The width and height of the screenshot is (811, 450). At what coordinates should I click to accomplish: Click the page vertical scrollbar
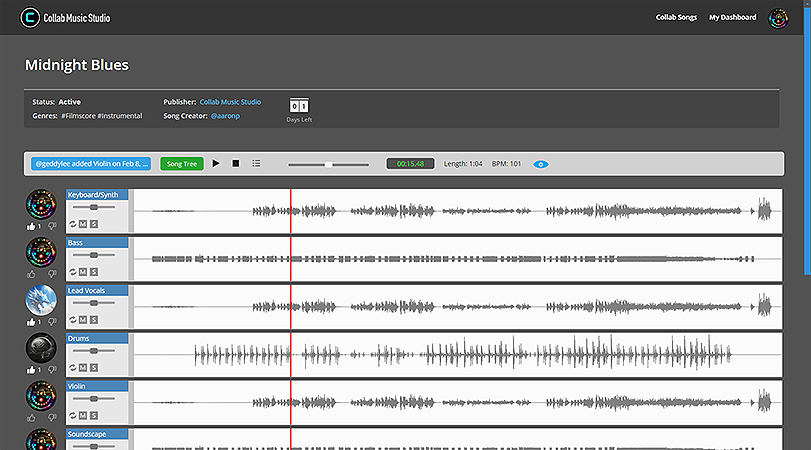(807, 139)
